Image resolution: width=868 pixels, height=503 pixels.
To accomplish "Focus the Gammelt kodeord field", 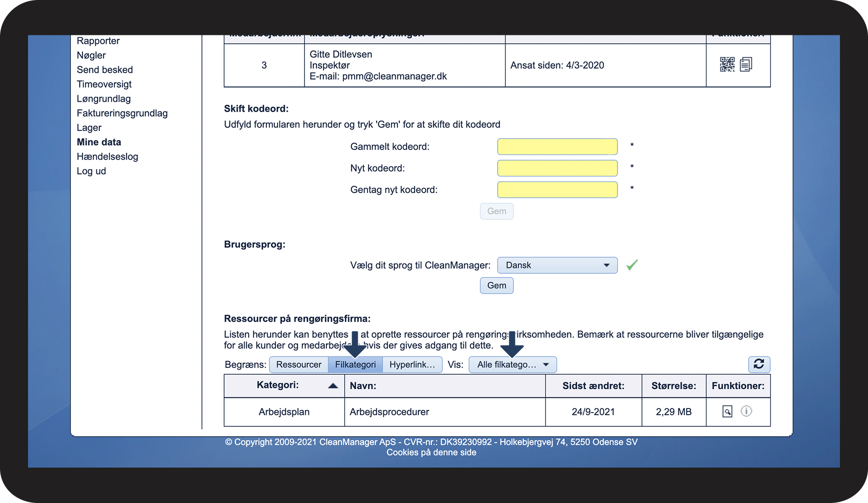I will click(x=558, y=147).
